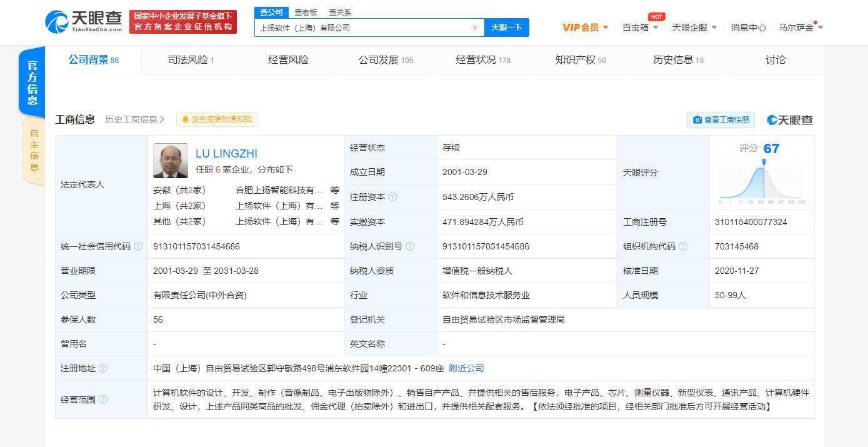868x447 pixels.
Task: Click the help icon next to 注册地址
Action: 103,368
